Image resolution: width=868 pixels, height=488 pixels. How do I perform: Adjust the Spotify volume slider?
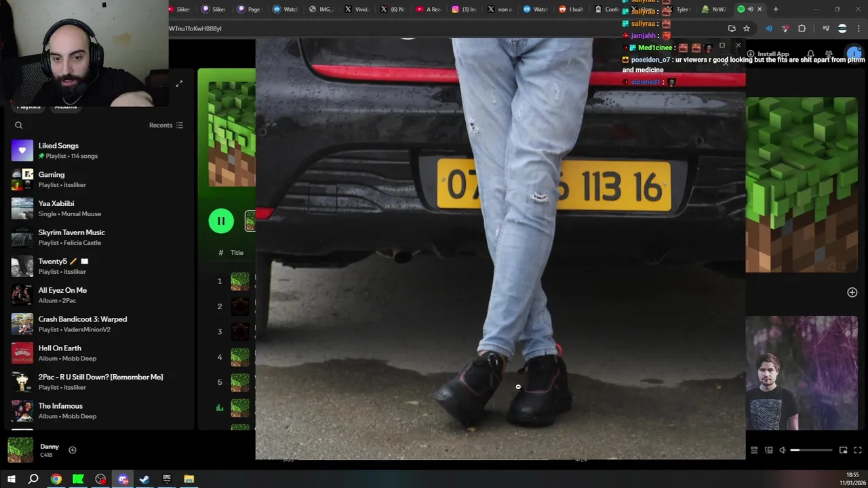(x=811, y=450)
